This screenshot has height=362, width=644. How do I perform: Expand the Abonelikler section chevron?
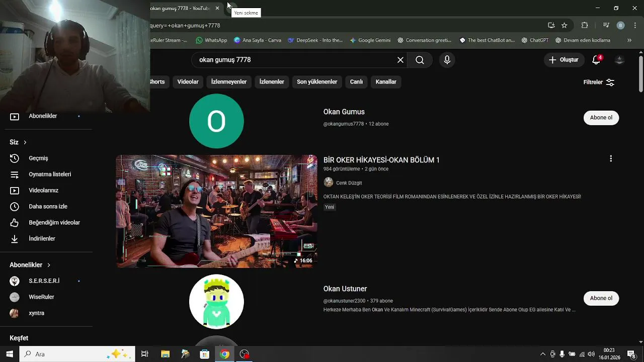[49, 265]
